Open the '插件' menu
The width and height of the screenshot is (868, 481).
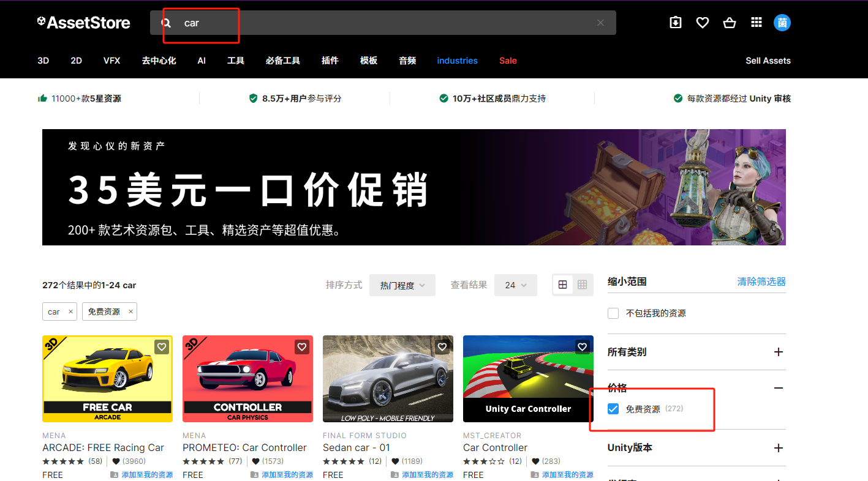330,61
